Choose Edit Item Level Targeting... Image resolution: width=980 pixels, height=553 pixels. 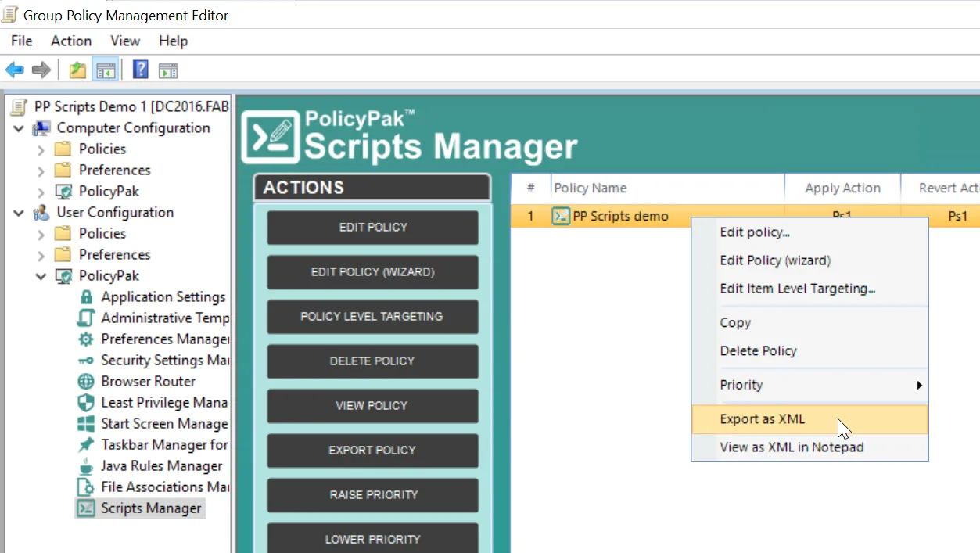point(809,289)
